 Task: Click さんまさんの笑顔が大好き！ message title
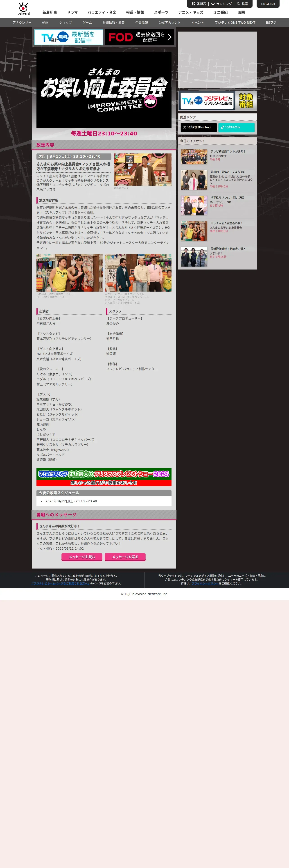[x=60, y=526]
